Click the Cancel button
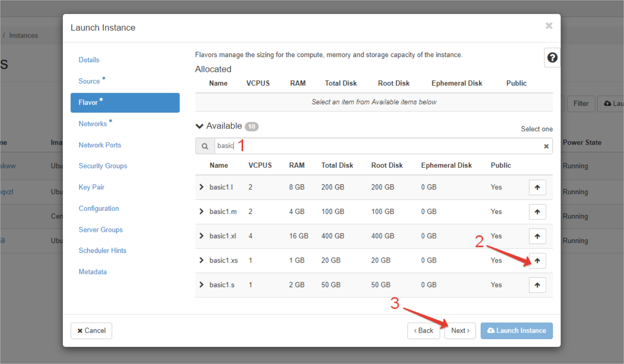The width and height of the screenshot is (624, 364). click(x=91, y=331)
